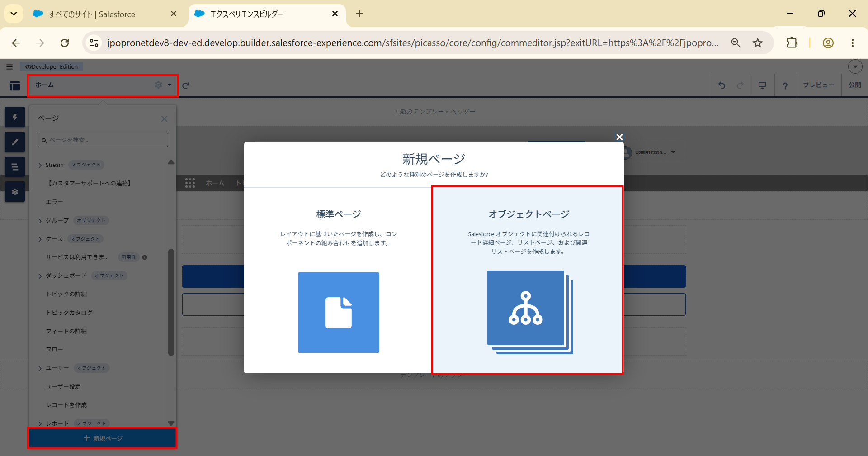This screenshot has width=868, height=456.
Task: Expand the グループ object pages
Action: click(40, 221)
